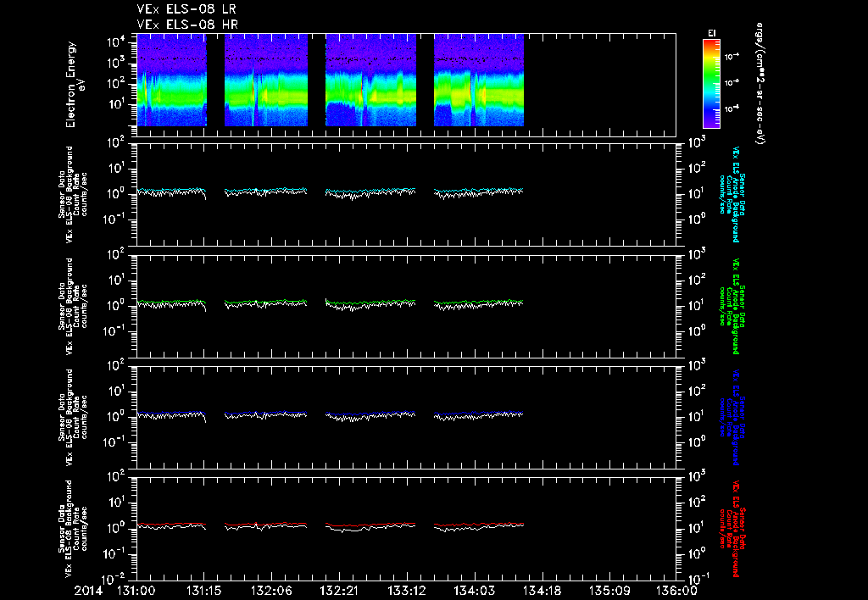This screenshot has width=868, height=600.
Task: Click the 'Electron Energy eV' axis title
Action: coord(75,85)
